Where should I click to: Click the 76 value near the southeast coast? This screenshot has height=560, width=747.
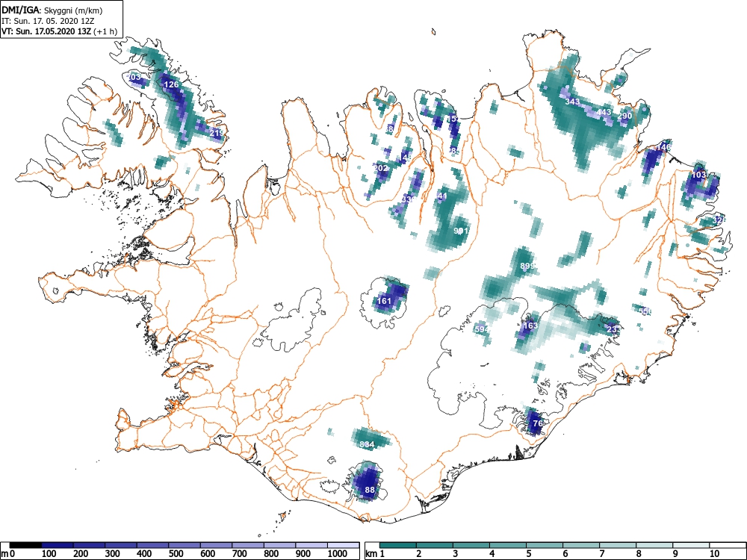[x=538, y=424]
